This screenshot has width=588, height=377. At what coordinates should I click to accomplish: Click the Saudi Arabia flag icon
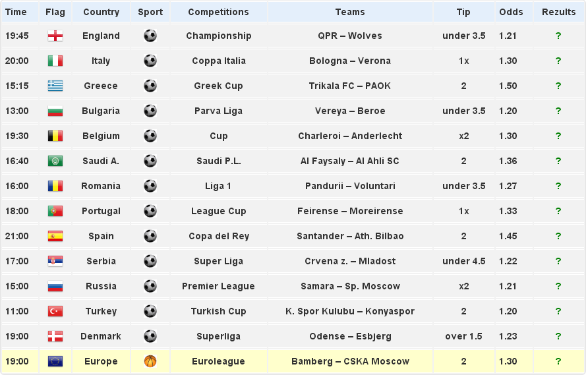[x=55, y=161]
